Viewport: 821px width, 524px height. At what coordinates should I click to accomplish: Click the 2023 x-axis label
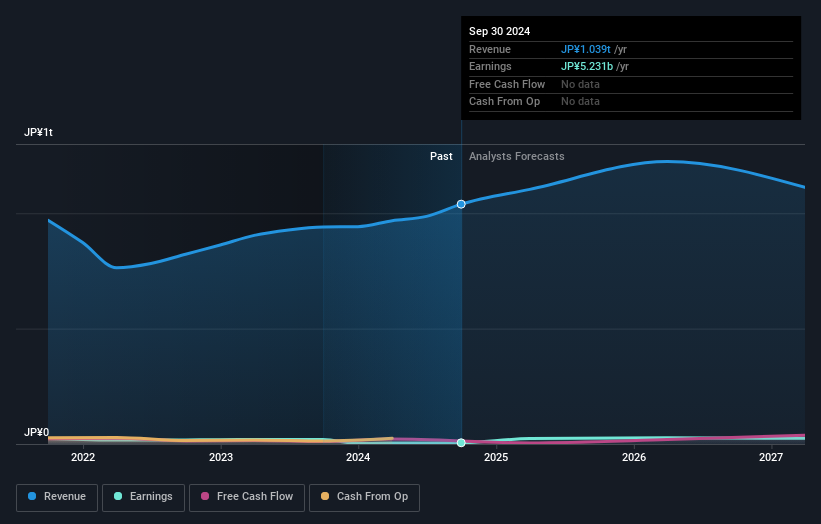pyautogui.click(x=220, y=458)
